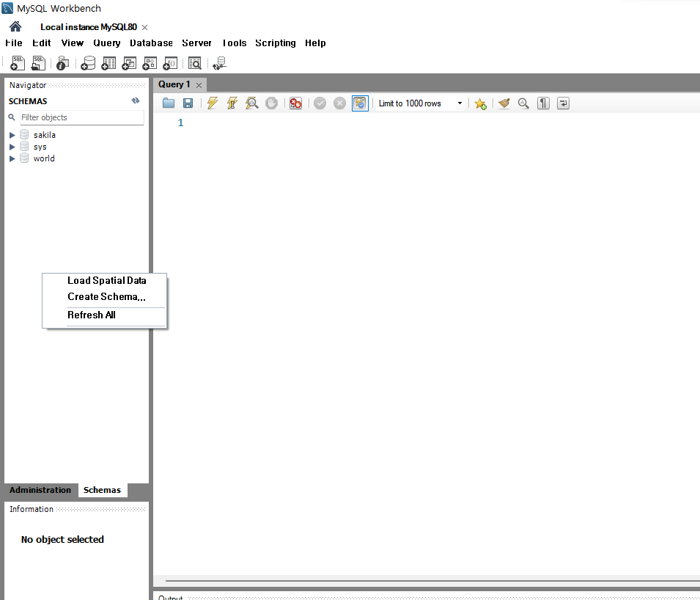
Task: Toggle invisible characters pilcrow icon
Action: [x=543, y=103]
